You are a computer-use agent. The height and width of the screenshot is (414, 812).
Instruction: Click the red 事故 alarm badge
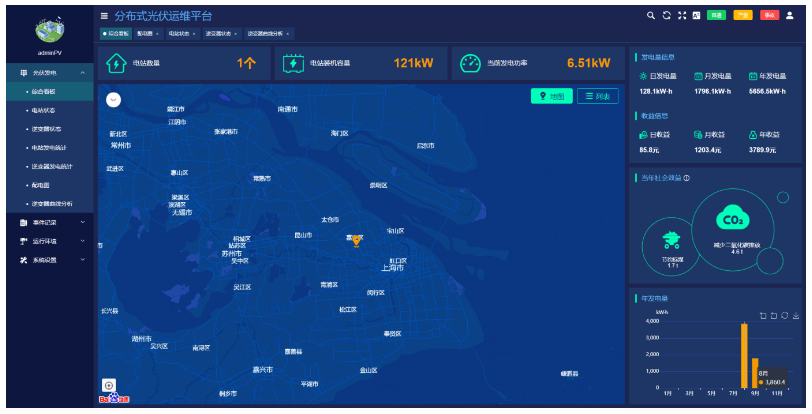[769, 15]
